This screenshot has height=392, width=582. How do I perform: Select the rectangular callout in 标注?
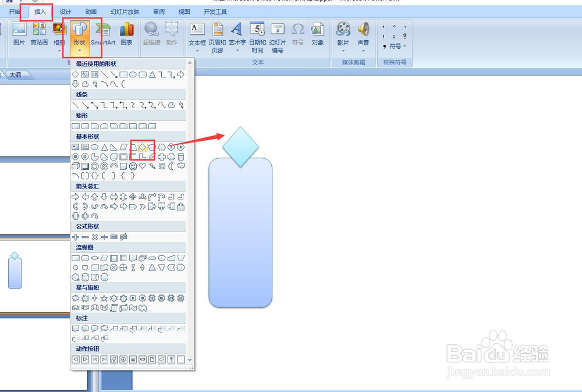[75, 329]
